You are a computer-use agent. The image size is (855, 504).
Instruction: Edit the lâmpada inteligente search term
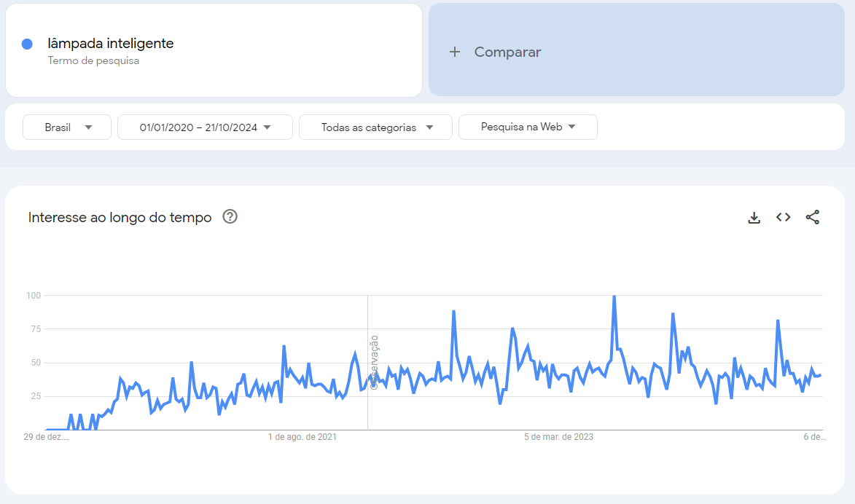(x=111, y=44)
